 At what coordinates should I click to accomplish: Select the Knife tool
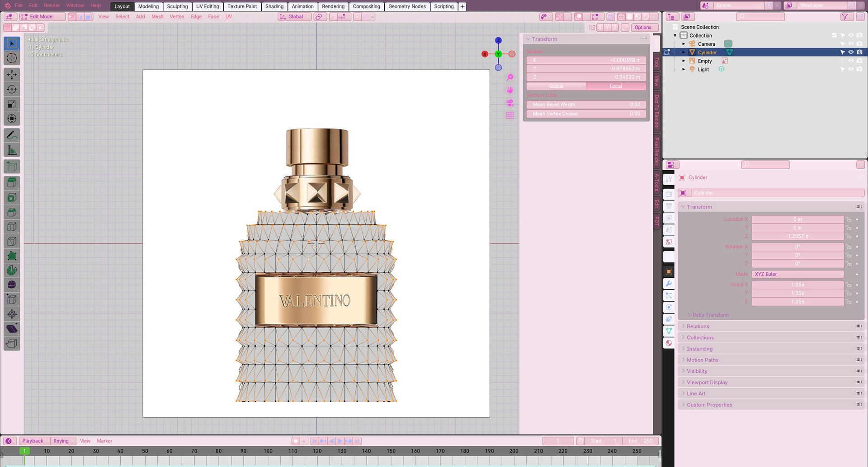pyautogui.click(x=12, y=241)
